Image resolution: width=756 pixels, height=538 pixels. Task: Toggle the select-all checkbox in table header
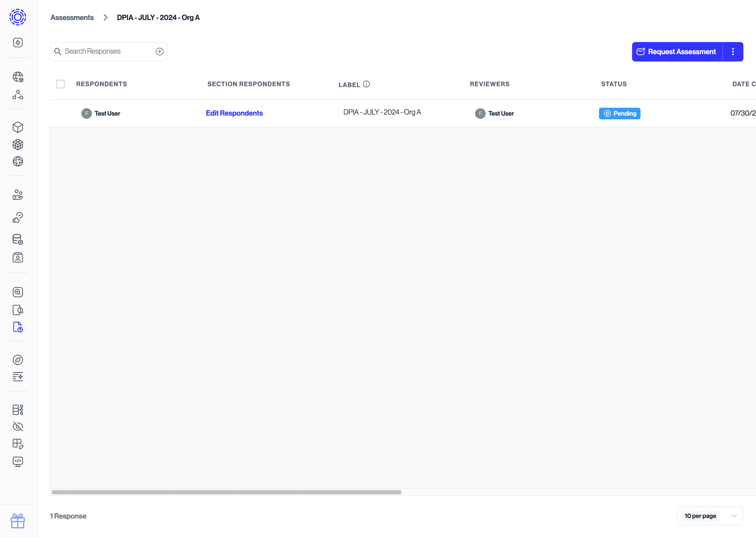(x=60, y=84)
